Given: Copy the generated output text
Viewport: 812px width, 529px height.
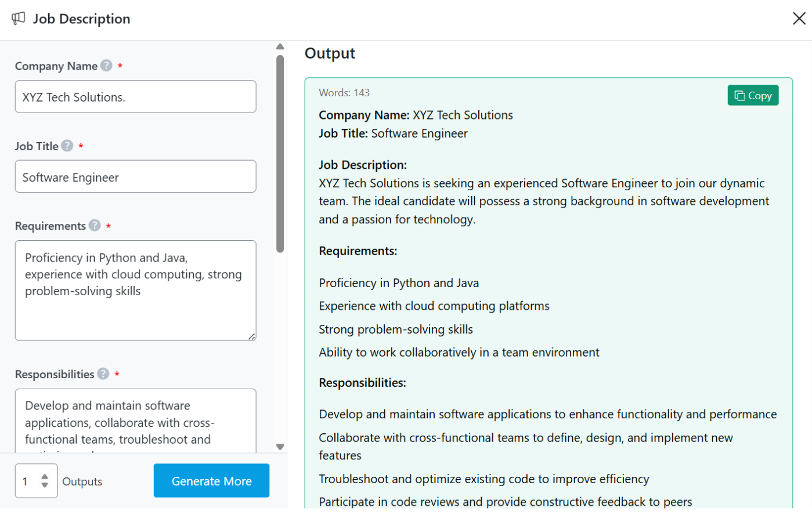Looking at the screenshot, I should tap(753, 96).
